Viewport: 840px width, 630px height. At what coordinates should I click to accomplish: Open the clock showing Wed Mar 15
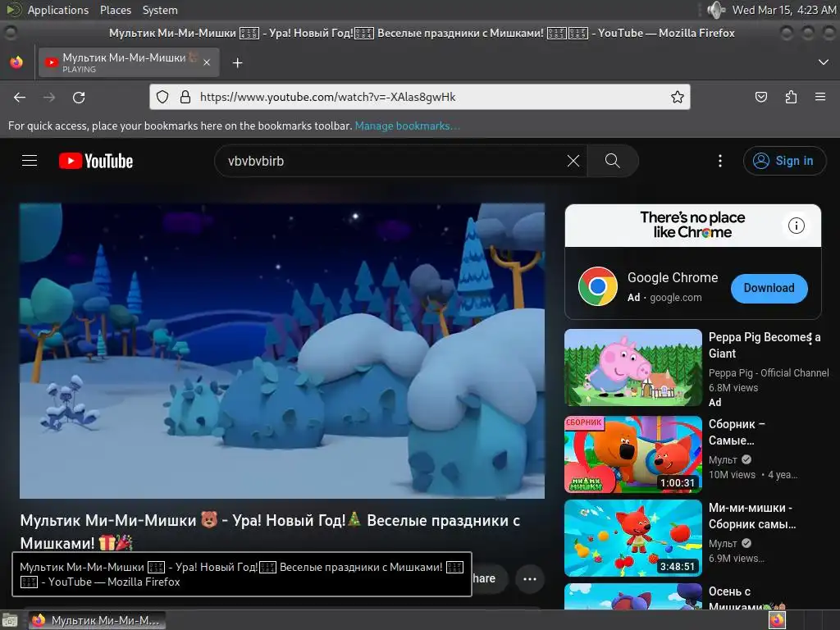click(x=783, y=10)
